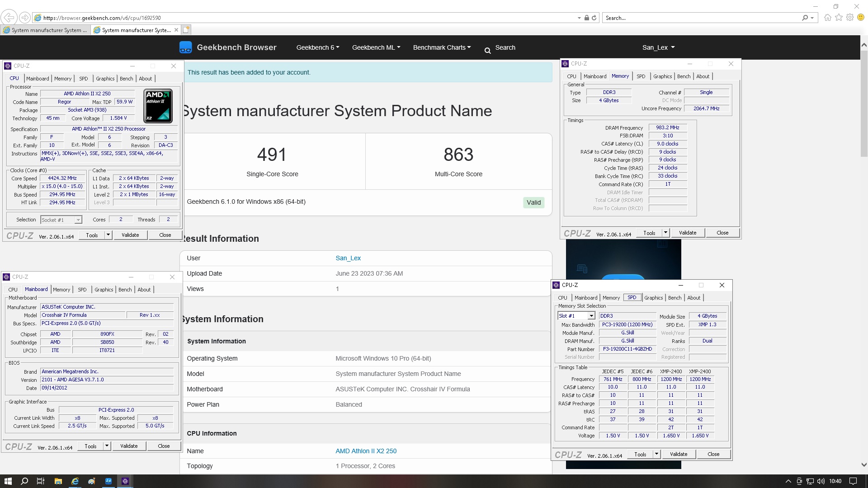The height and width of the screenshot is (488, 868).
Task: Switch to Mainboard tab in top-left CPU-Z
Action: click(38, 79)
